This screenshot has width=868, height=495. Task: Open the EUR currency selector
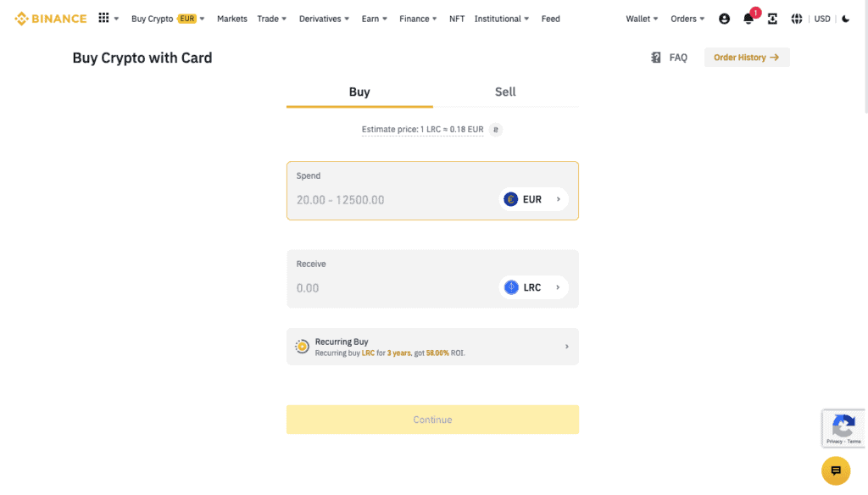click(x=533, y=199)
